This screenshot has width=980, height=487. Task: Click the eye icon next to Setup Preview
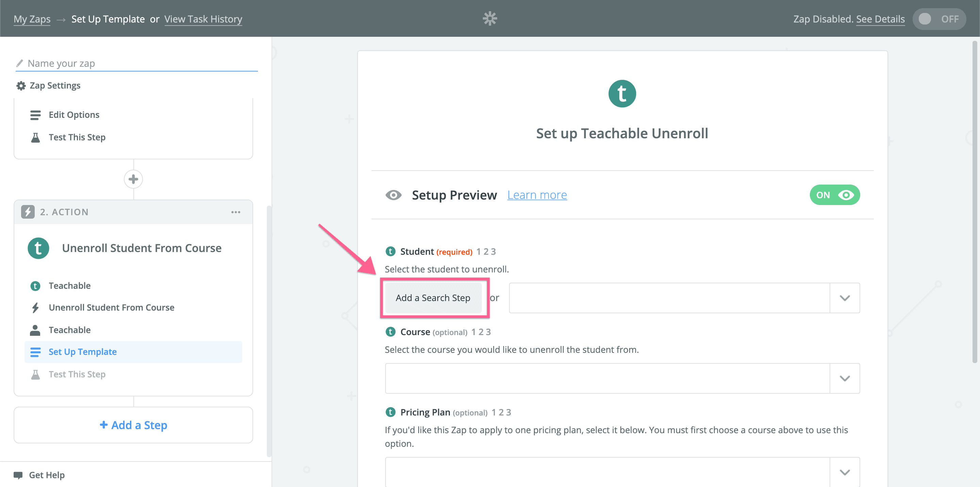click(393, 195)
